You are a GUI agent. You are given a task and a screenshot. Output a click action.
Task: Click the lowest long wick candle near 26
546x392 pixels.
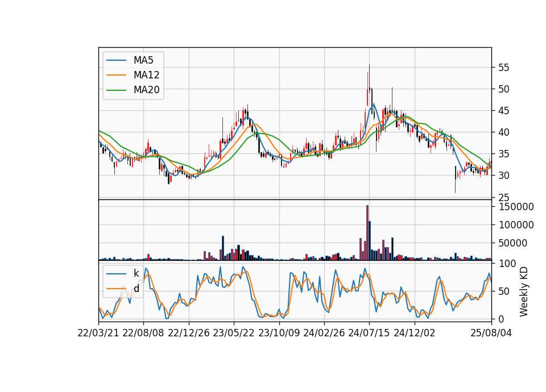(x=455, y=179)
